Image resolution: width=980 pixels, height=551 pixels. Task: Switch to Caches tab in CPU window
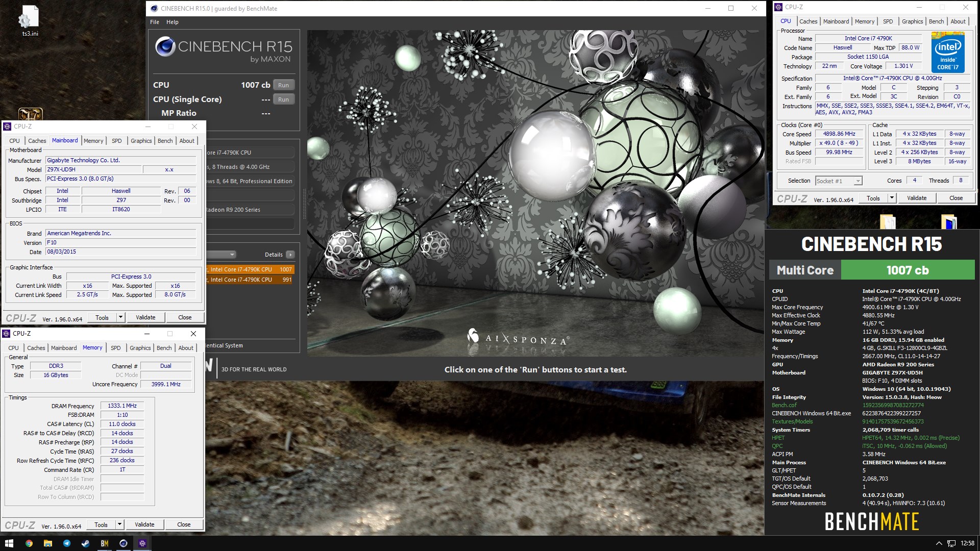coord(808,21)
